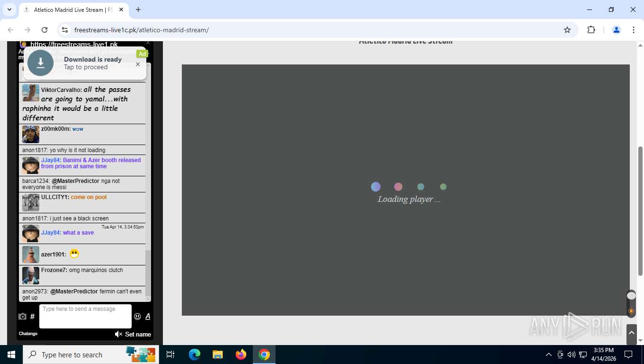The image size is (644, 364).
Task: Click the avatar beside JJay84's what a save message
Action: click(31, 234)
